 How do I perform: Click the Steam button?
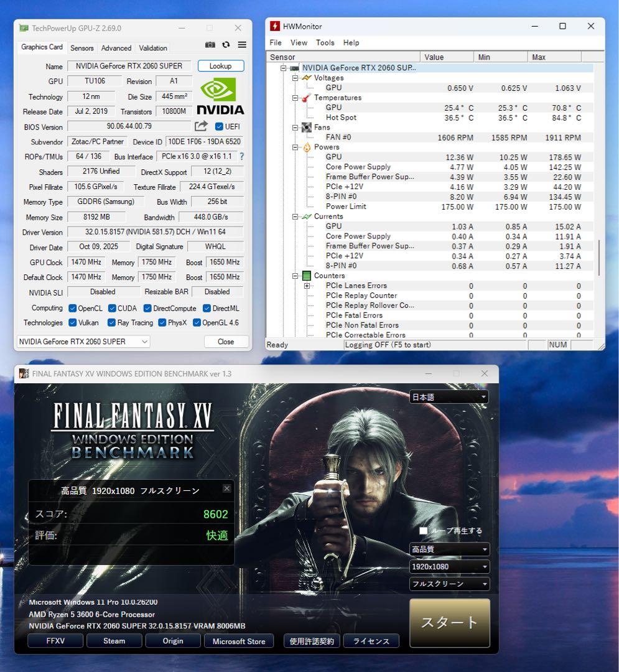click(x=114, y=641)
